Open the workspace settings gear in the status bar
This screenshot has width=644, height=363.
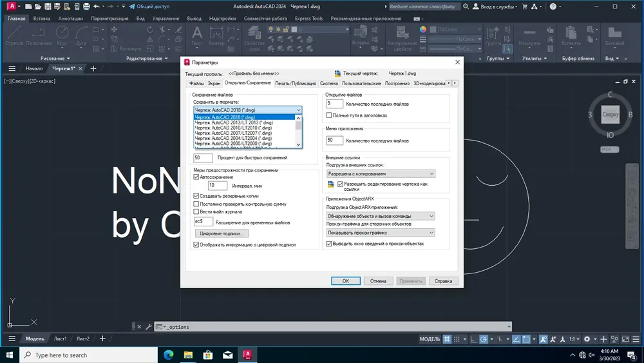pyautogui.click(x=587, y=339)
